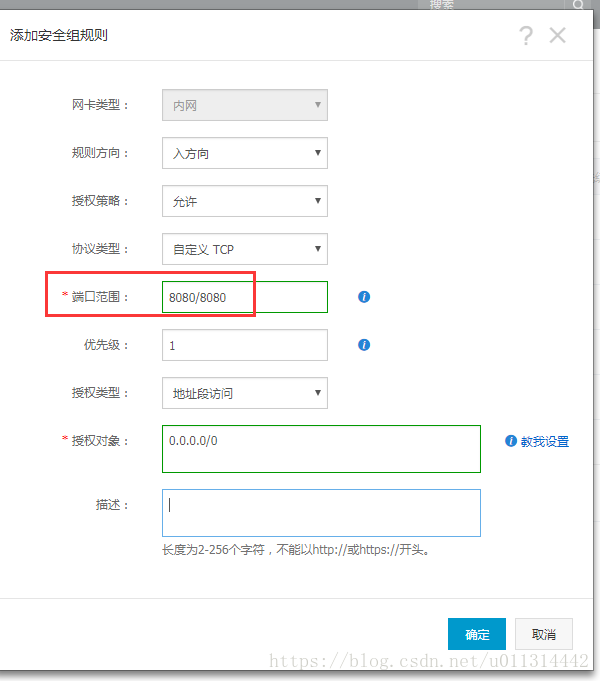Click the 描述 description text area
Image resolution: width=600 pixels, height=681 pixels.
pos(322,513)
